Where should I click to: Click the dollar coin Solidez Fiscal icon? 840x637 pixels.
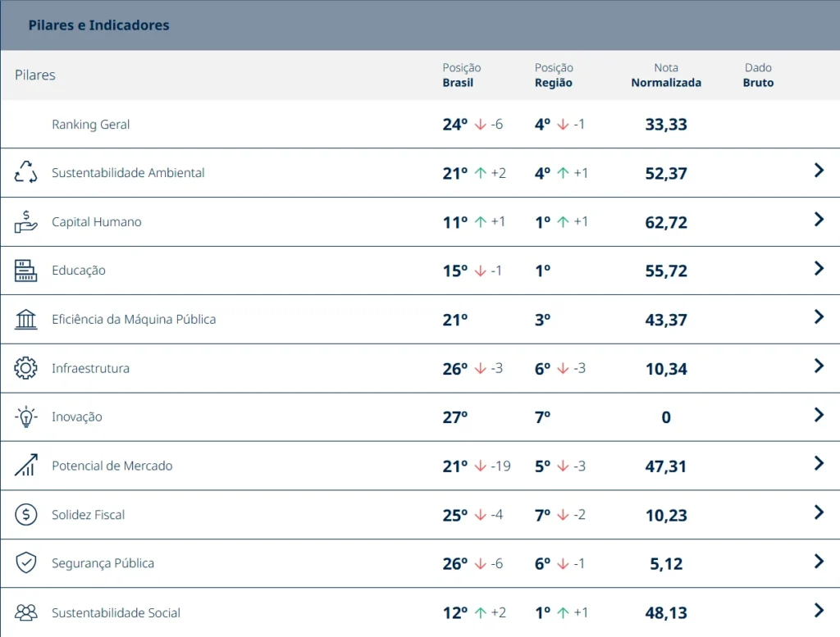click(25, 514)
